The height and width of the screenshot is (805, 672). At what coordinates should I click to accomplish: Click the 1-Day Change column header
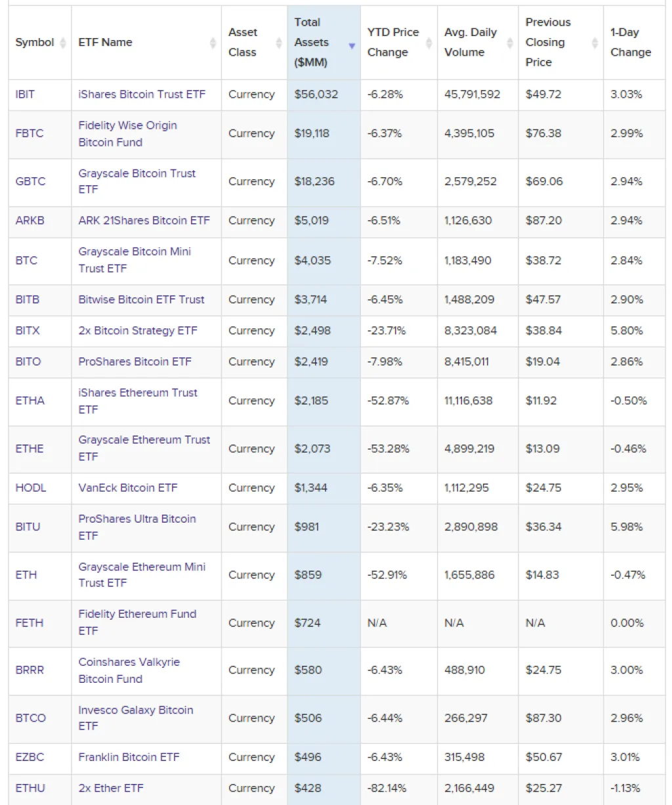630,43
